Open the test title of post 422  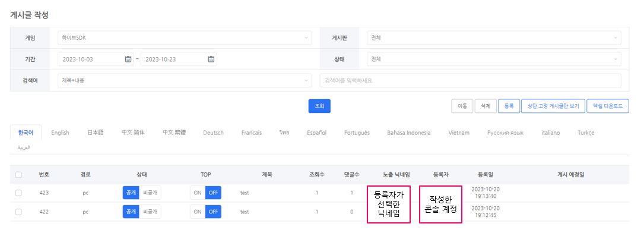(245, 212)
